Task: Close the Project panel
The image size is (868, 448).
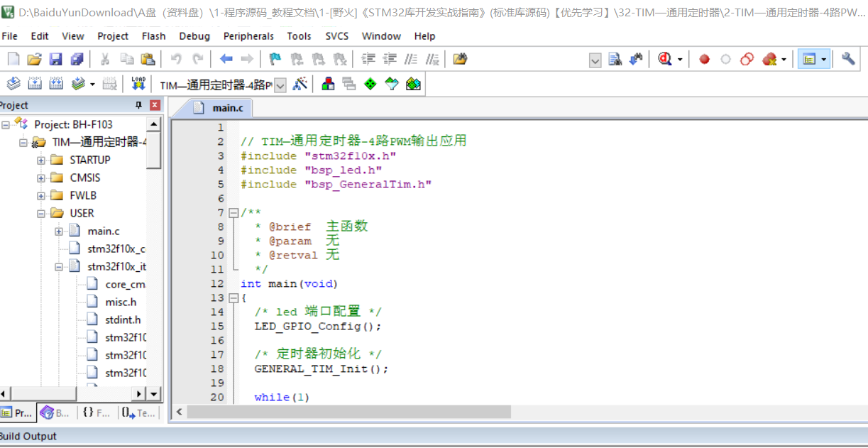Action: point(155,105)
